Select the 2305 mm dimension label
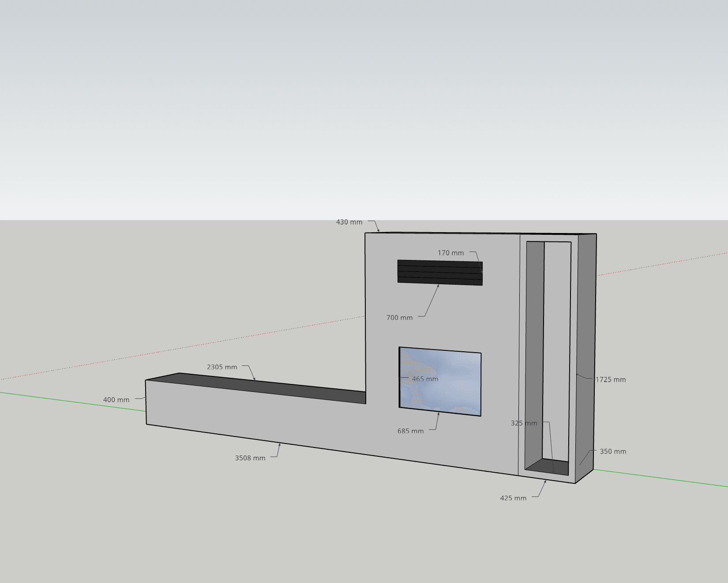Screen dimensions: 728x583 (222, 367)
